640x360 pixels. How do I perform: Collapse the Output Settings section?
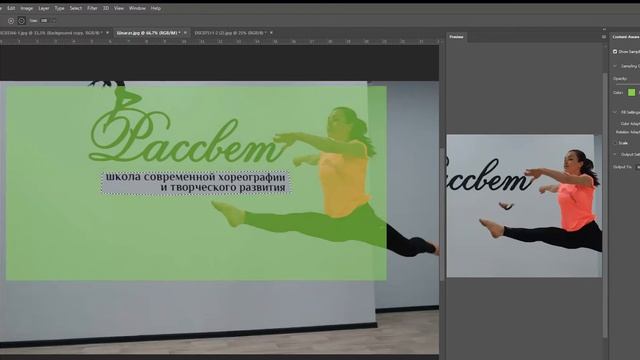(x=615, y=154)
